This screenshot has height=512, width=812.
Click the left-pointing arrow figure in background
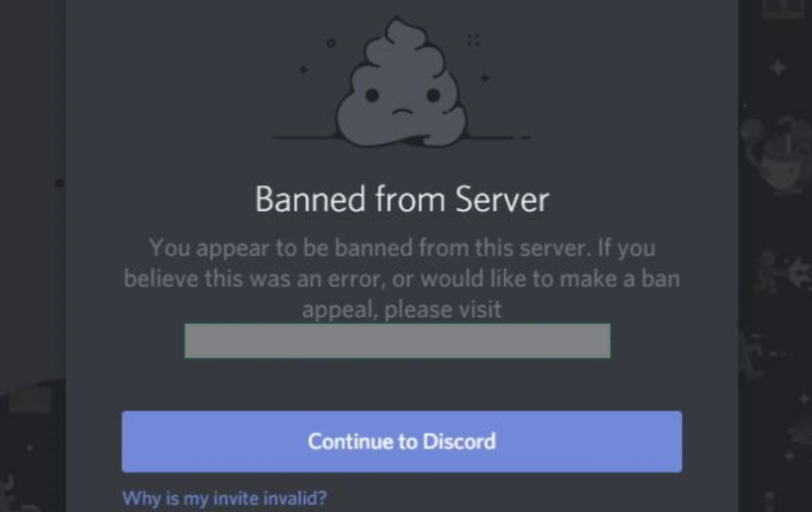click(x=799, y=270)
